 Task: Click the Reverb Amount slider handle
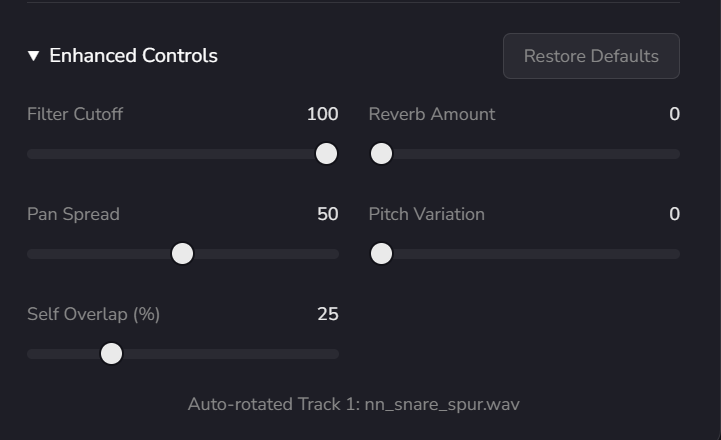click(x=381, y=154)
